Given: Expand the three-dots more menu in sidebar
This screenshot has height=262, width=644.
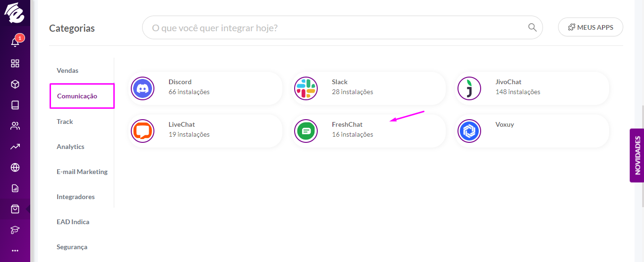Looking at the screenshot, I should pyautogui.click(x=15, y=251).
